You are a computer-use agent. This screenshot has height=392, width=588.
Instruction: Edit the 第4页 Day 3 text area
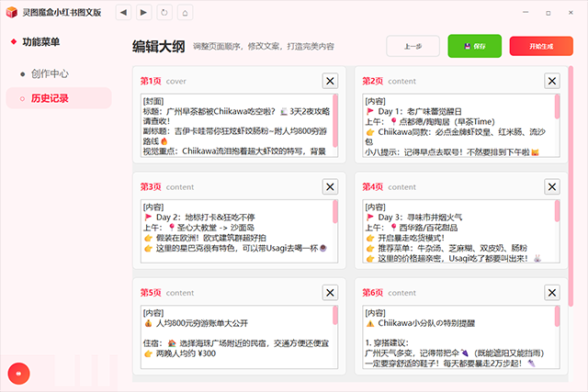click(x=461, y=231)
